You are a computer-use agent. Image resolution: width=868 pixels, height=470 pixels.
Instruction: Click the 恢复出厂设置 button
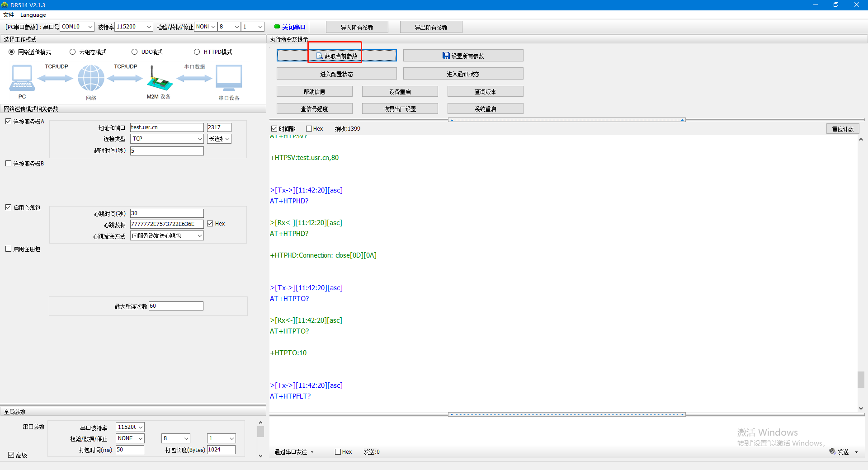click(x=400, y=109)
